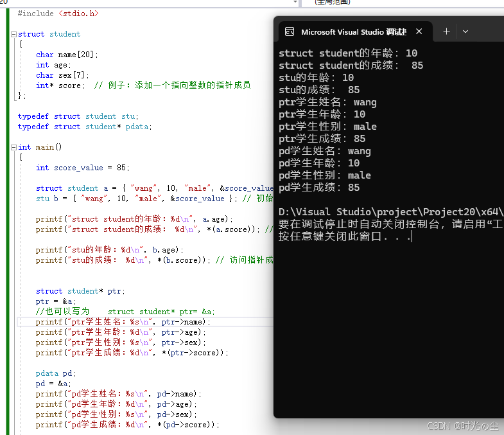Click the console path 'D:\Visual Studio\project' line
The image size is (504, 435).
pos(391,212)
